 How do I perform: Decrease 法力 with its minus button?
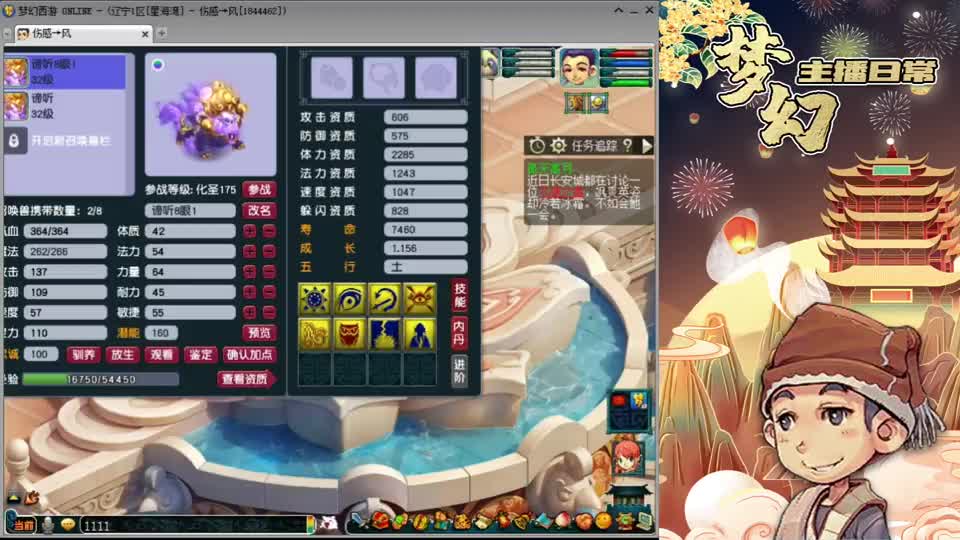point(269,252)
